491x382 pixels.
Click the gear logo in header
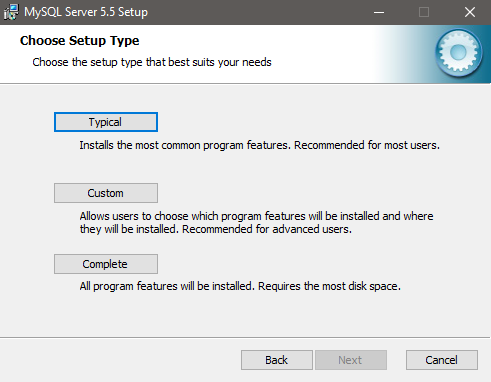458,53
